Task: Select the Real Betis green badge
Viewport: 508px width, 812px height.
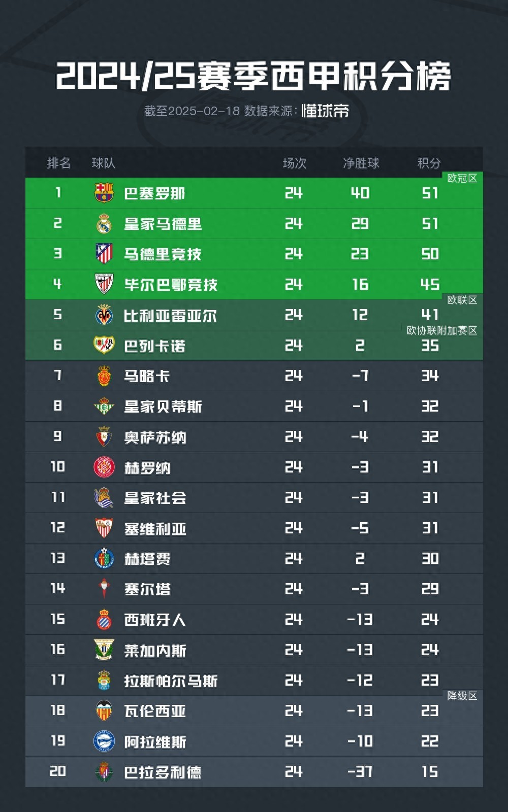Action: click(x=104, y=406)
